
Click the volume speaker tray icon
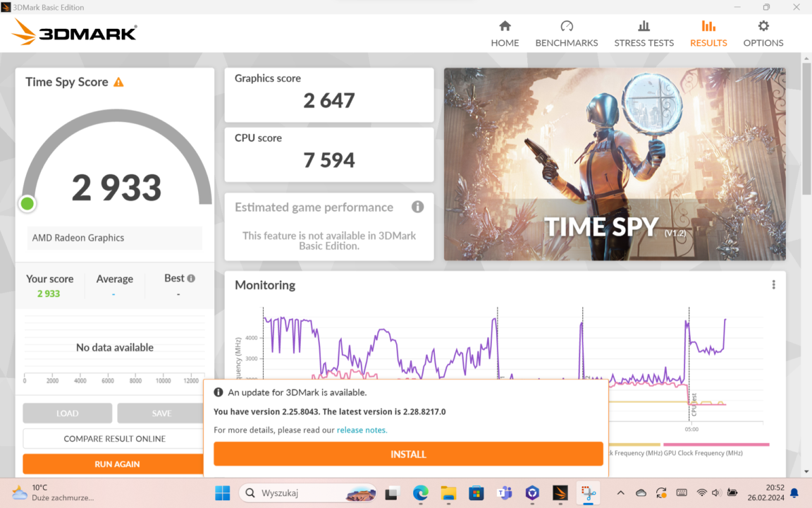pyautogui.click(x=716, y=493)
